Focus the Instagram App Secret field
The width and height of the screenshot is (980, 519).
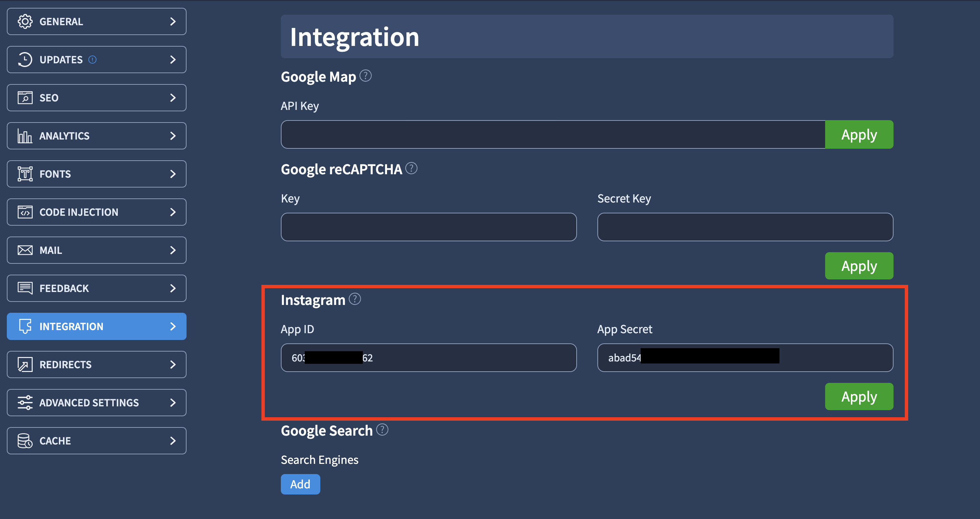click(x=745, y=358)
